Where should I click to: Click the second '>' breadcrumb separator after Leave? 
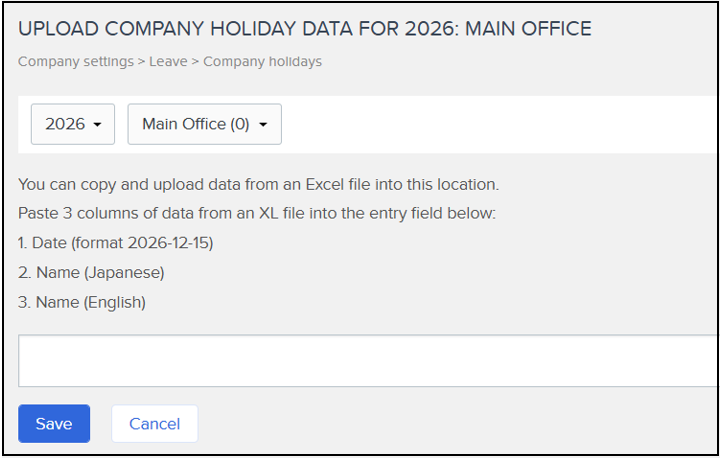pos(195,62)
